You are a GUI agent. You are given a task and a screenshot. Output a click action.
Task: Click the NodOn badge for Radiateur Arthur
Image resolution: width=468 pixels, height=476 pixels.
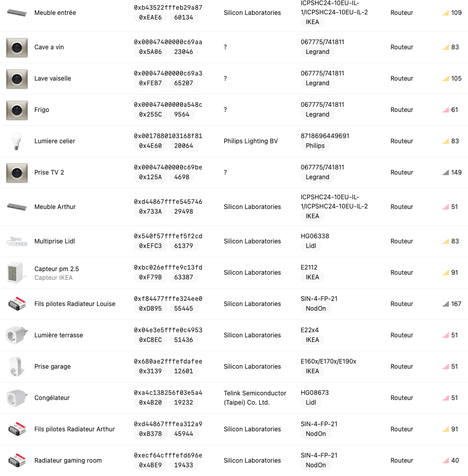coord(316,434)
